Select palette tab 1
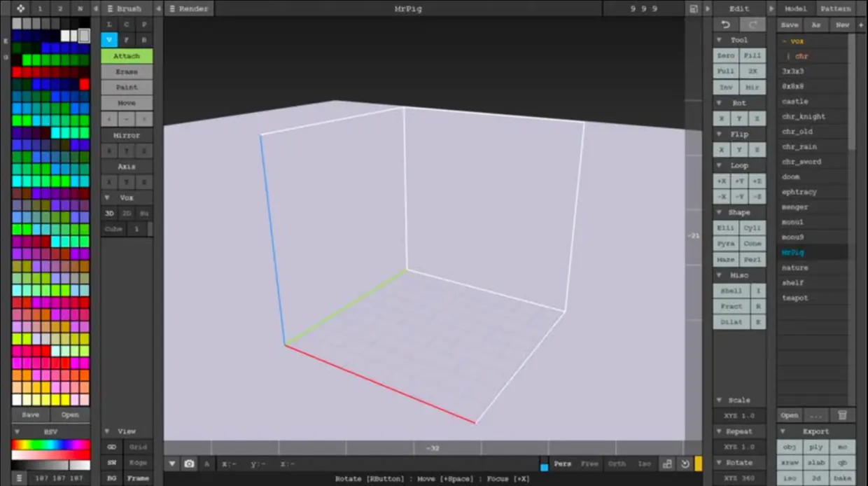The width and height of the screenshot is (868, 486). click(x=41, y=8)
